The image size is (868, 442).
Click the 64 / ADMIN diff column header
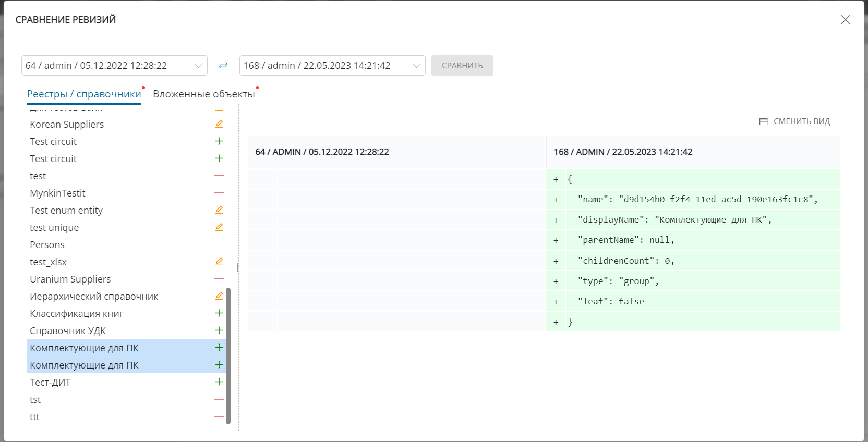pos(397,152)
